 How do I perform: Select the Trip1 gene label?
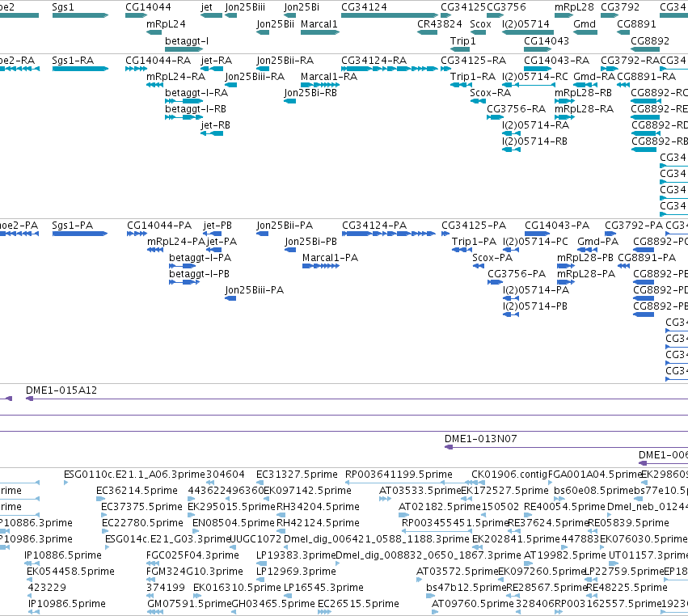coord(463,40)
